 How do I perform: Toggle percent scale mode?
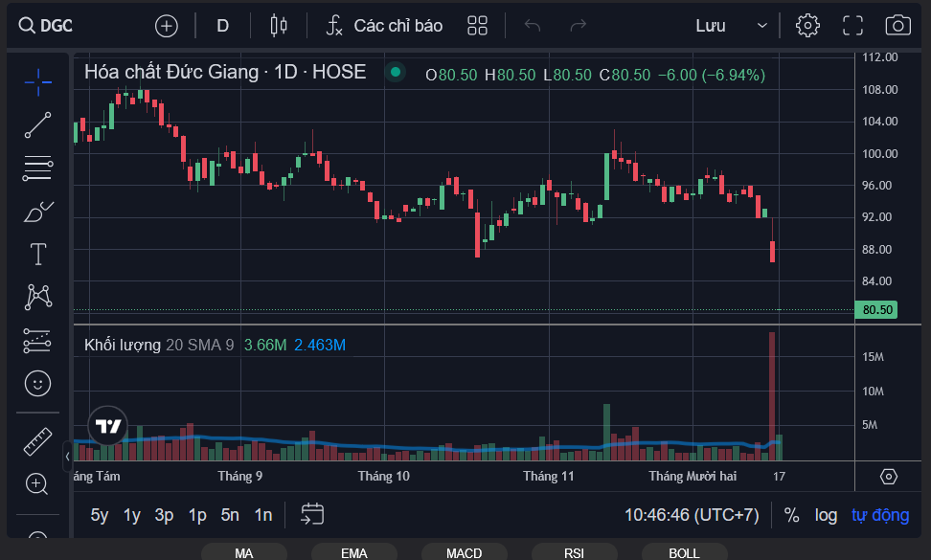point(791,515)
